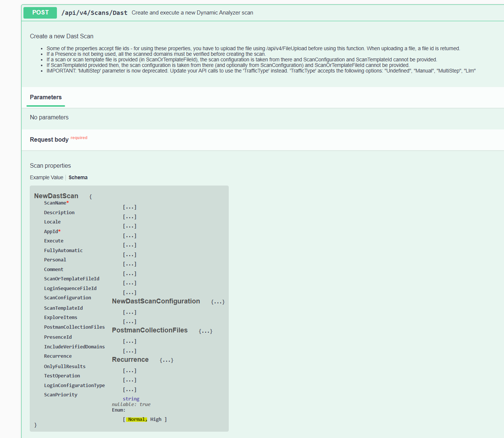The width and height of the screenshot is (504, 438).
Task: Expand the Description property details
Action: click(x=130, y=217)
